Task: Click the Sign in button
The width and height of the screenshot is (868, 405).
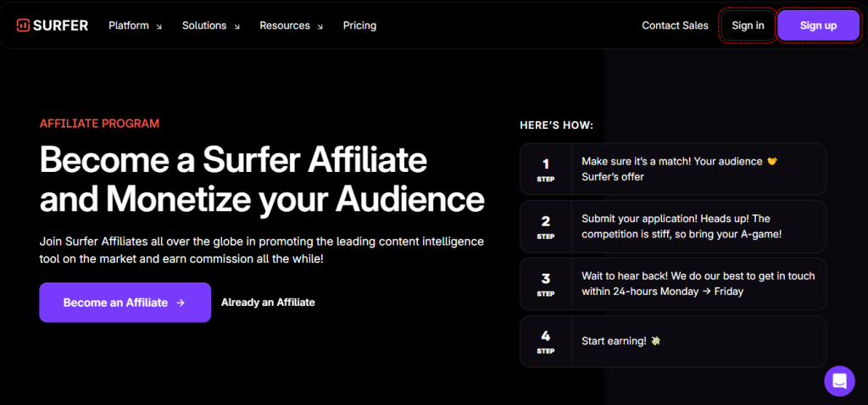Action: (748, 25)
